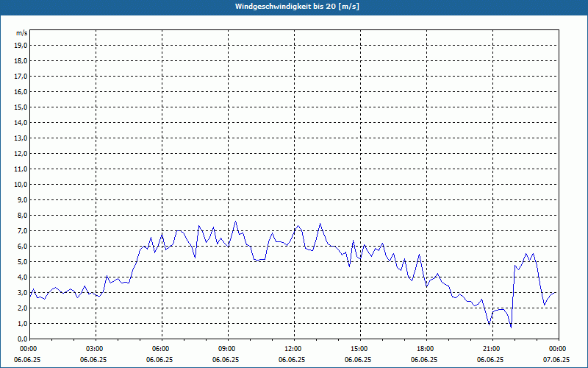Click the '12,0' y-axis label

(x=21, y=154)
